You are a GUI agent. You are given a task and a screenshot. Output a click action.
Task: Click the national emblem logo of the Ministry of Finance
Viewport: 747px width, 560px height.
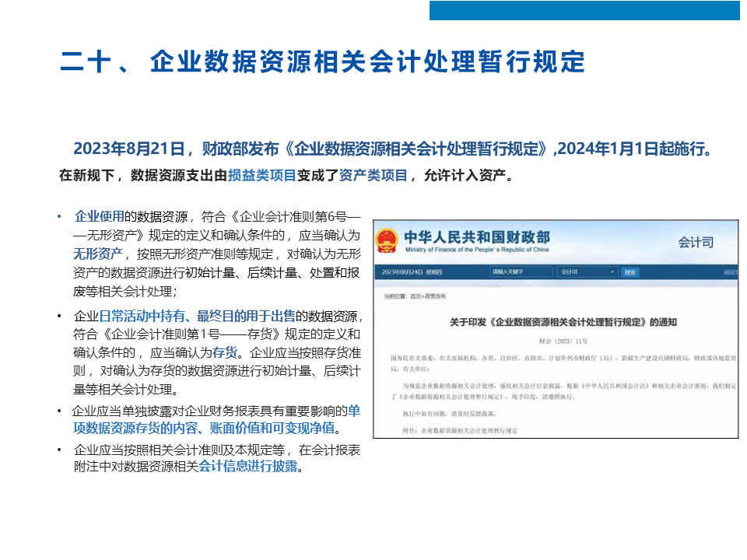(387, 241)
